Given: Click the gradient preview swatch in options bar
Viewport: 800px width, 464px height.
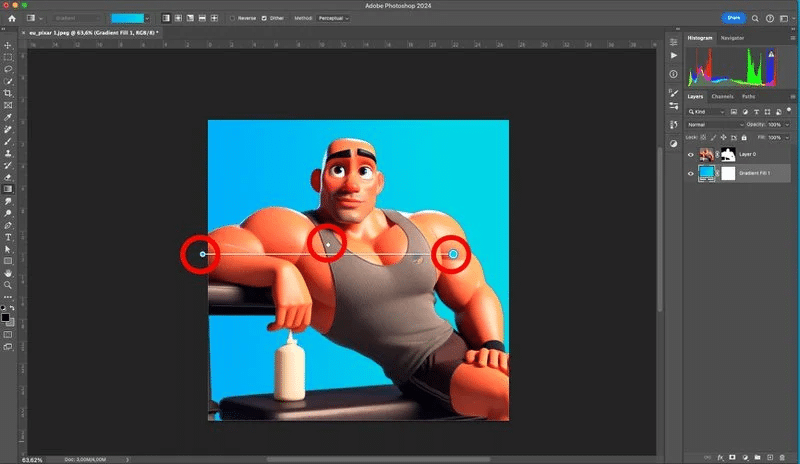Looking at the screenshot, I should click(x=129, y=18).
